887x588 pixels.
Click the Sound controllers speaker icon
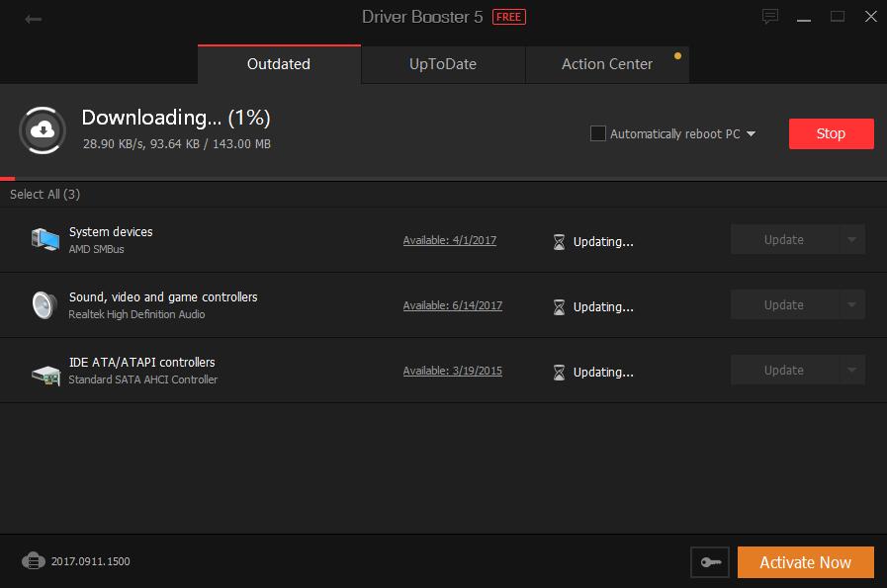click(44, 305)
